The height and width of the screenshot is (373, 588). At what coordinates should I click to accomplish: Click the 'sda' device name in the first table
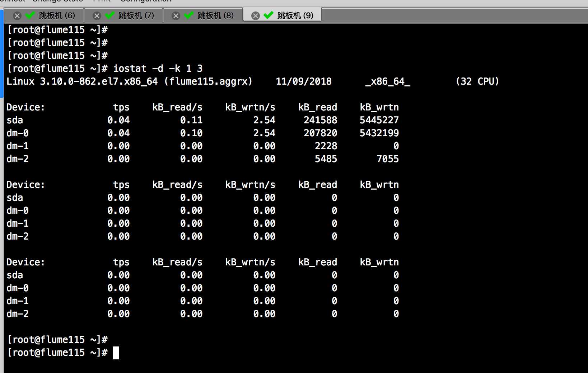pos(15,120)
